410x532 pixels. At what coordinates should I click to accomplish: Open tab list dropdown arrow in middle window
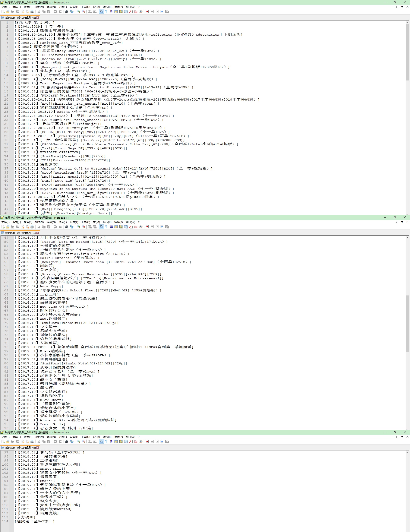pos(402,222)
